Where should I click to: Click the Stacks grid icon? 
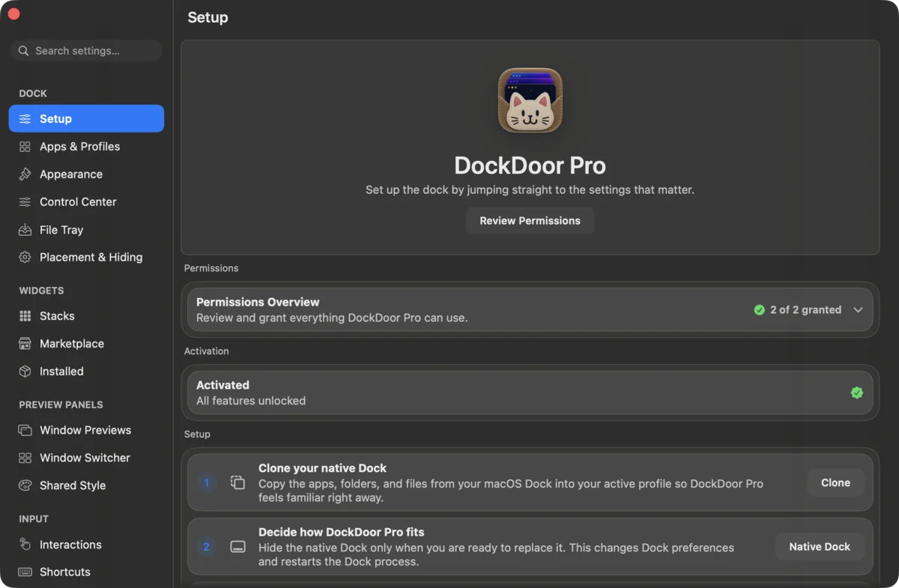coord(25,316)
